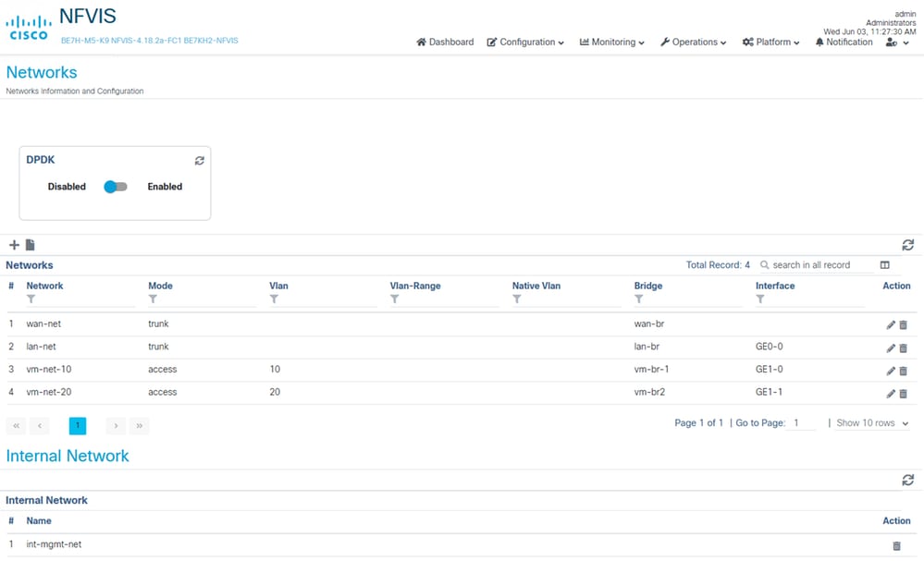Click the GE1-1 interface cell
This screenshot has width=924, height=561.
(769, 392)
